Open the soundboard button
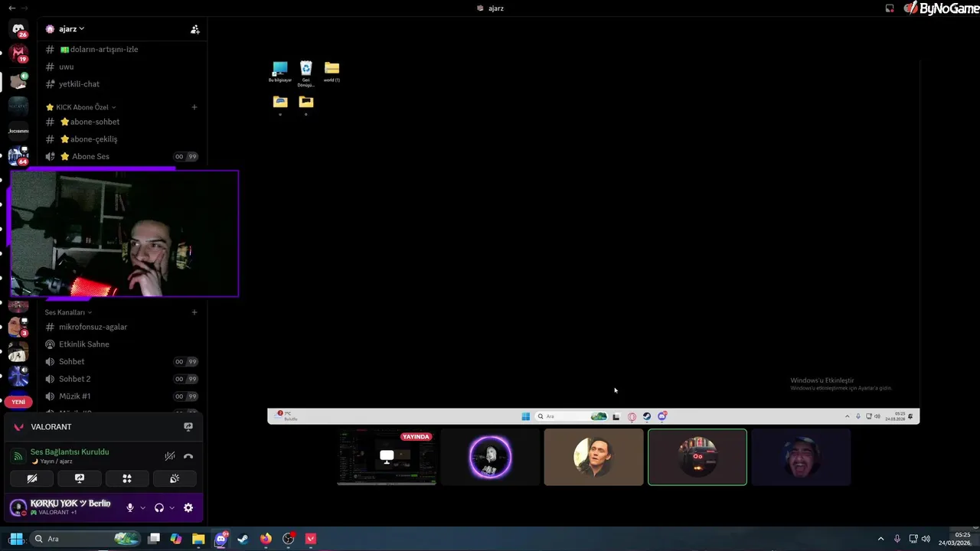980x551 pixels. (x=175, y=478)
